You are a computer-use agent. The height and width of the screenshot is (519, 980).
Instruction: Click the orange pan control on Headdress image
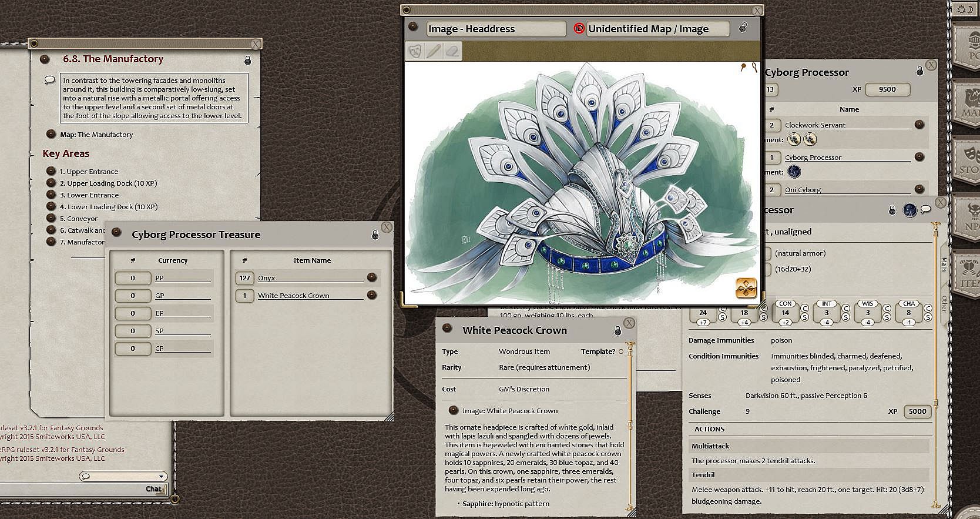[x=746, y=288]
